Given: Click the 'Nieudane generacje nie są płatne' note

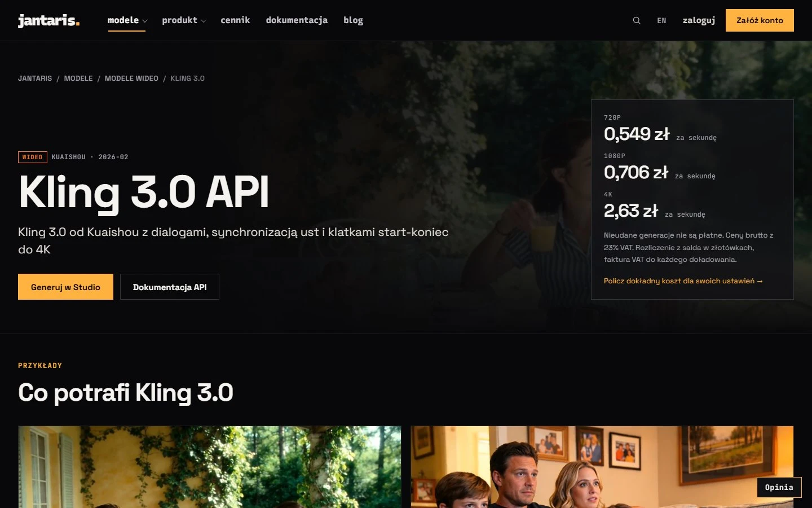Looking at the screenshot, I should pos(689,247).
